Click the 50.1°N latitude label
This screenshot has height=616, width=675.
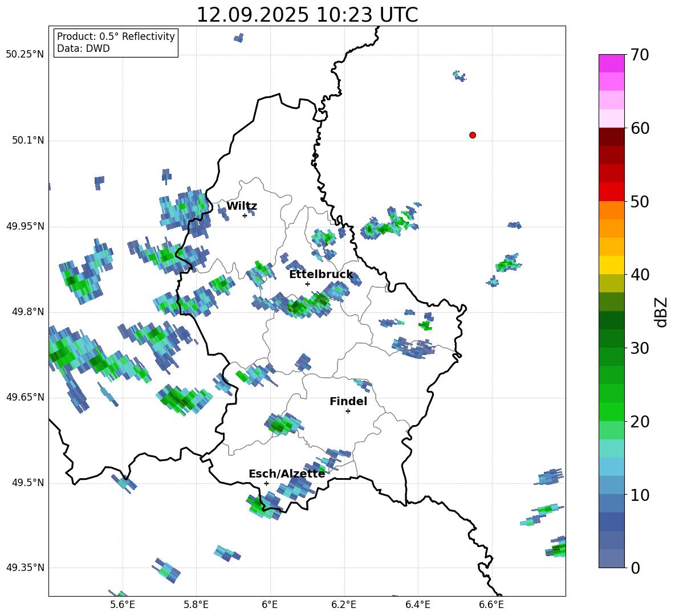[x=28, y=140]
